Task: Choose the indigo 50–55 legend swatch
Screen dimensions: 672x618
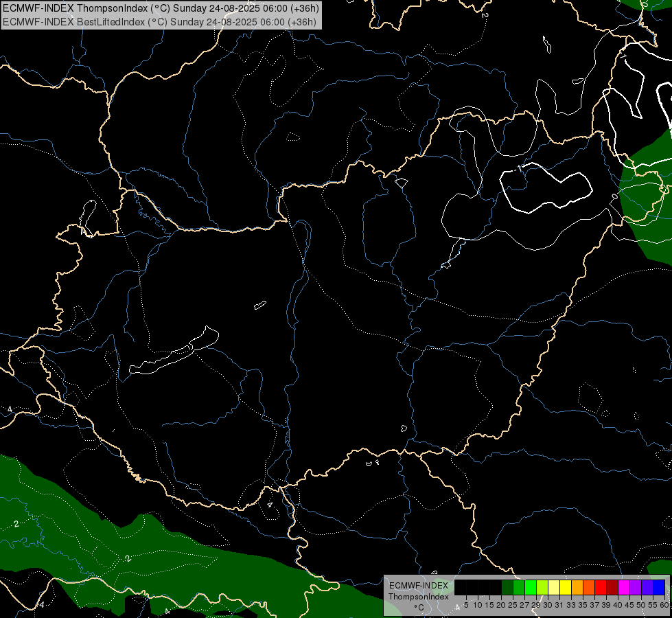Action: coord(647,587)
